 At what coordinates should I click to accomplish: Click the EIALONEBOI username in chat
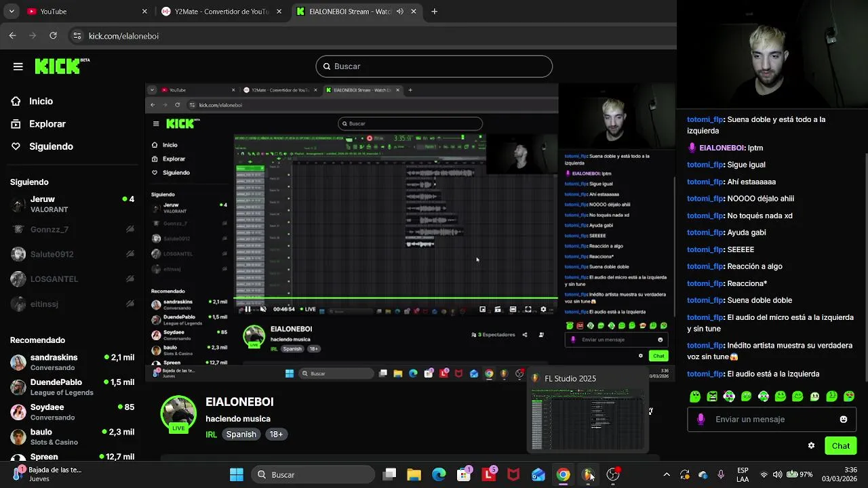point(722,148)
